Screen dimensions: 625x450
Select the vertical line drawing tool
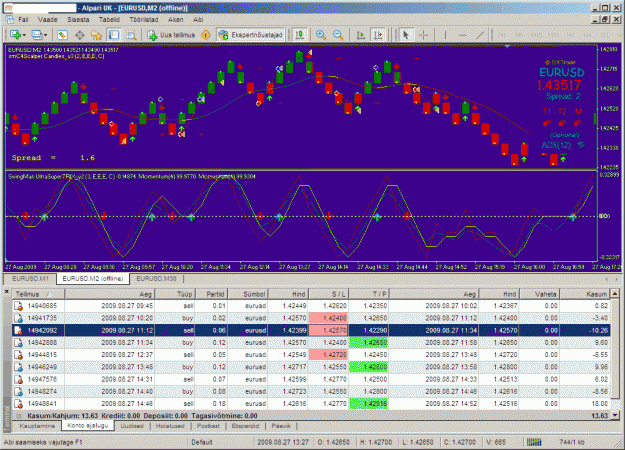[445, 35]
